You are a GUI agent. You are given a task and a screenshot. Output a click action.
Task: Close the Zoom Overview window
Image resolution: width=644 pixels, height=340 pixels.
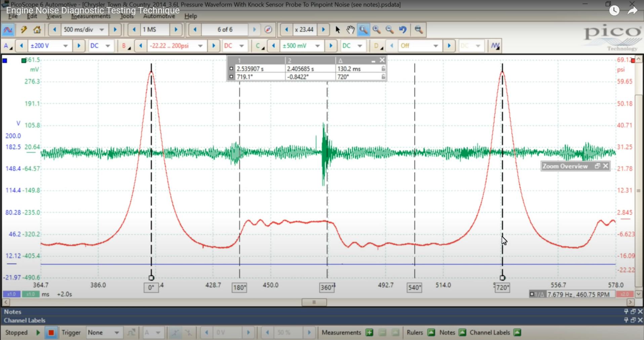coord(606,166)
